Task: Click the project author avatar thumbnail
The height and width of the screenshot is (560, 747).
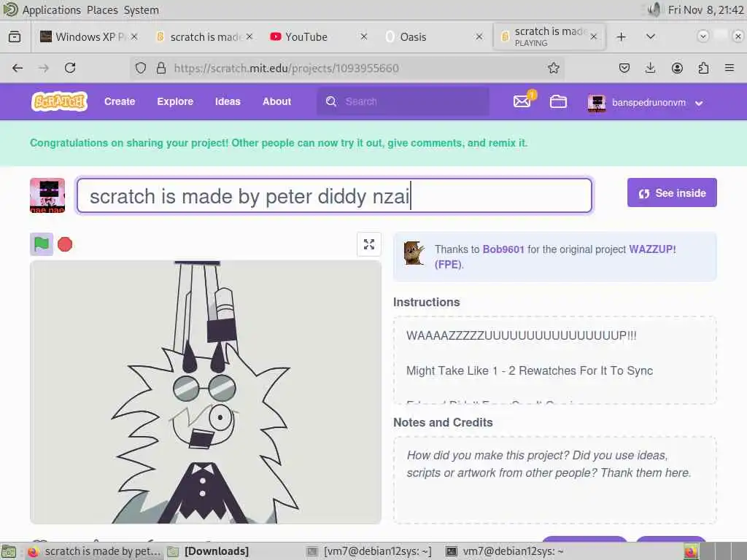Action: click(x=47, y=195)
